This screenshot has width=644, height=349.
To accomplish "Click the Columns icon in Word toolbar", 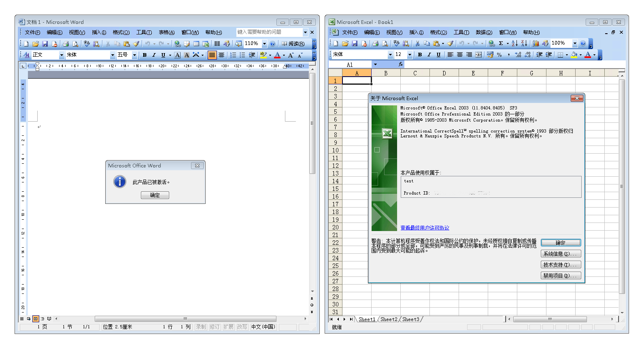I will coord(217,44).
